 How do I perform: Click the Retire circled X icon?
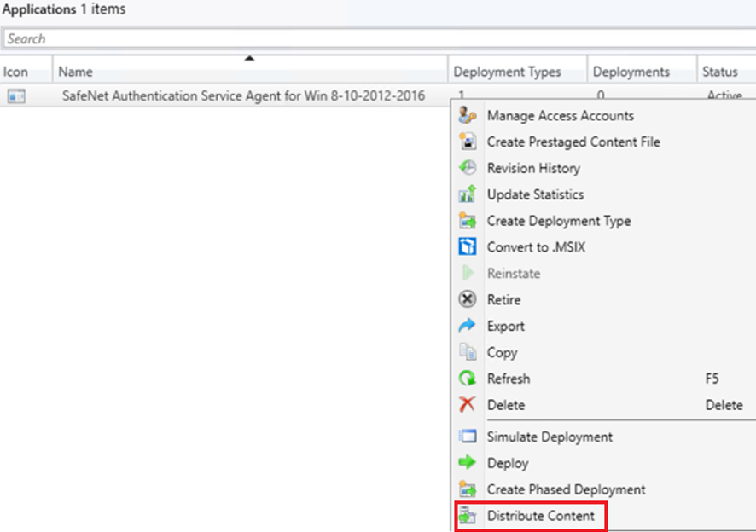pos(467,299)
